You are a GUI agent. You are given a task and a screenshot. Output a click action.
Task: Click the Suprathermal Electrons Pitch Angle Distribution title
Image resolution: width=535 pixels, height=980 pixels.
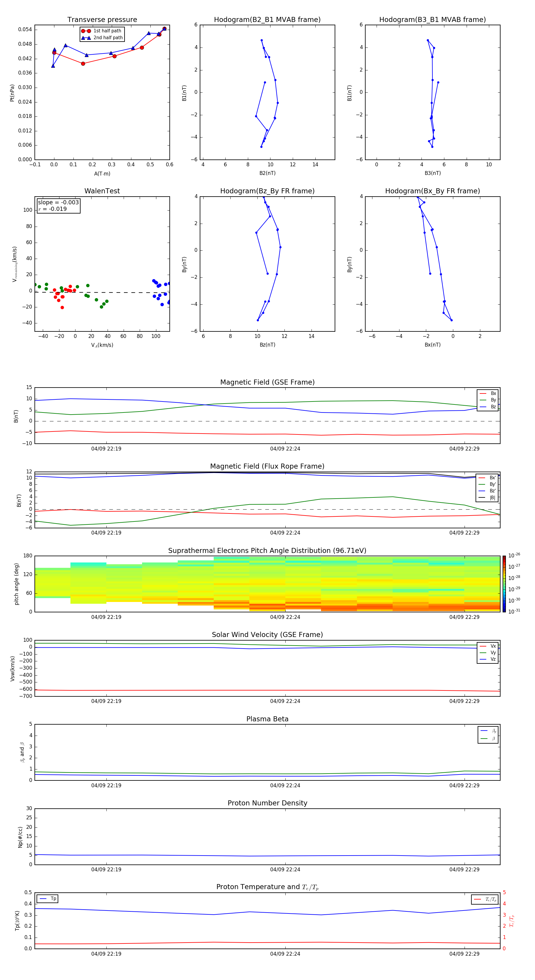pyautogui.click(x=267, y=551)
